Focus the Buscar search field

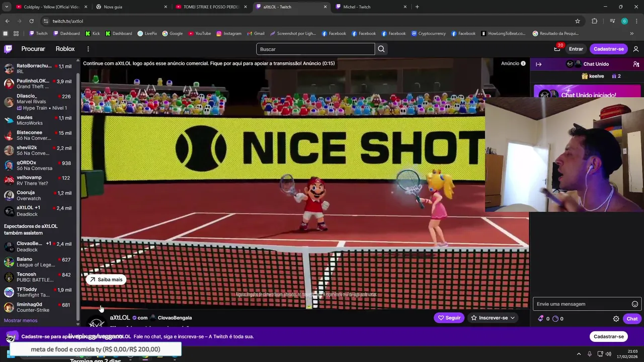[315, 49]
